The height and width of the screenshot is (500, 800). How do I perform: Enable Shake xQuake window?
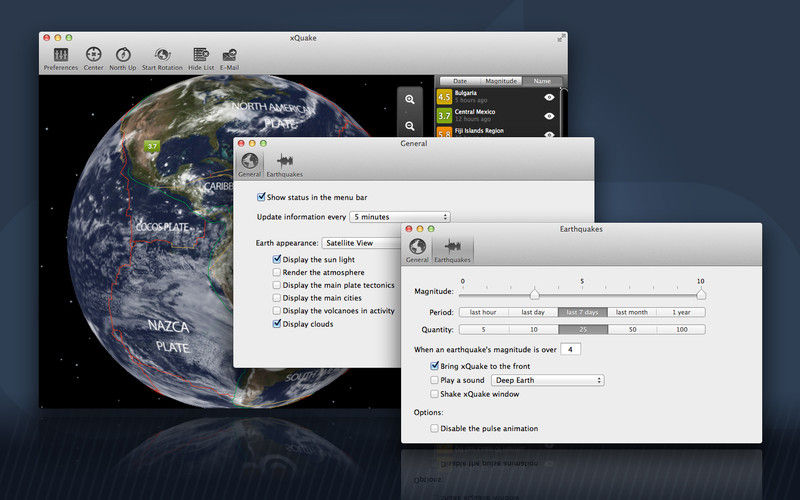pyautogui.click(x=434, y=394)
